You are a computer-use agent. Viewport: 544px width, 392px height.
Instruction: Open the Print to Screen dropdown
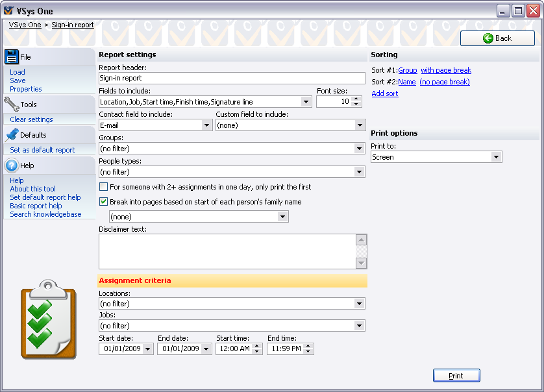(496, 157)
